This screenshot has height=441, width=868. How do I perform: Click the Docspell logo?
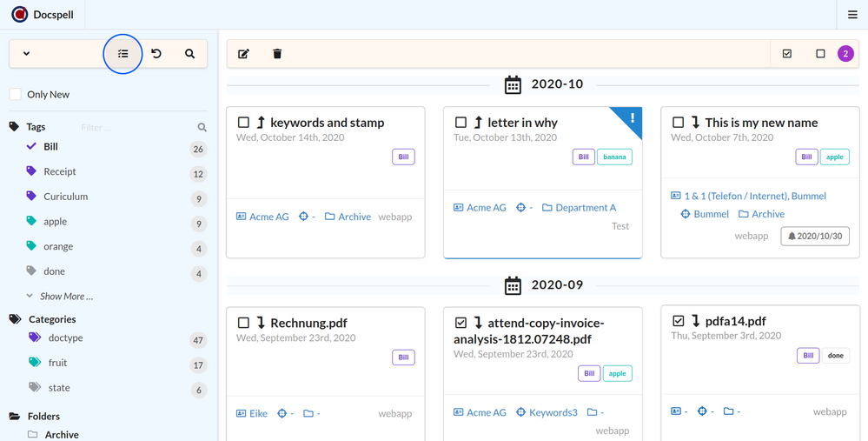pyautogui.click(x=20, y=15)
